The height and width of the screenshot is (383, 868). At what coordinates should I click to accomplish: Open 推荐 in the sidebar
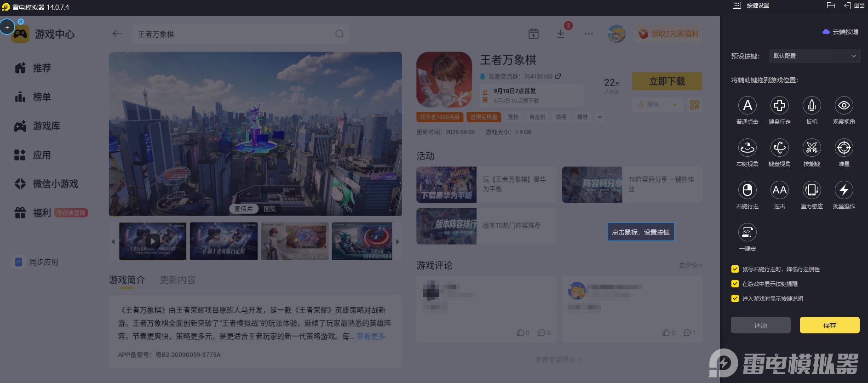[33, 68]
